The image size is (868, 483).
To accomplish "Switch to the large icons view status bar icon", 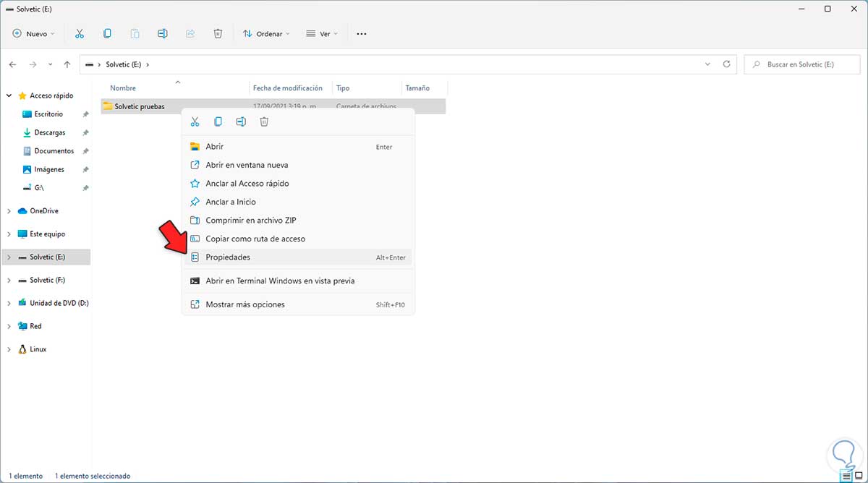I will point(858,476).
